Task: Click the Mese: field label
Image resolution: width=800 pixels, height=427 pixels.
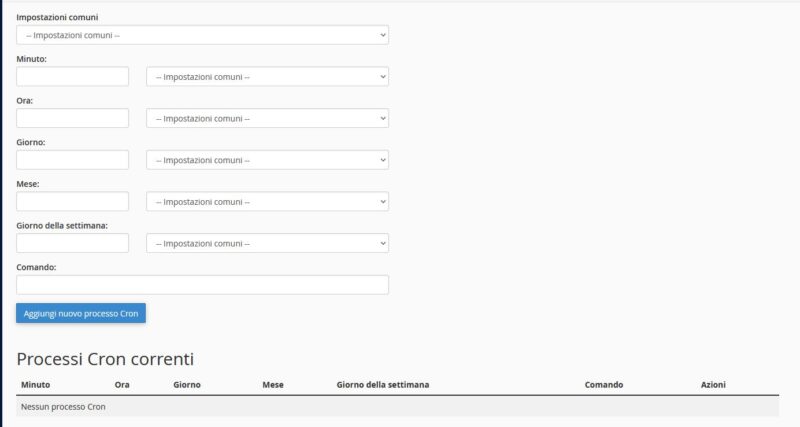Action: coord(28,184)
